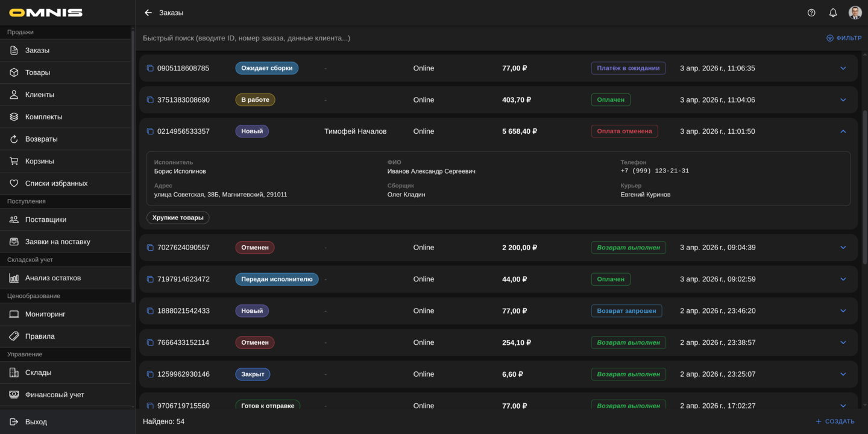Viewport: 868px width, 434px height.
Task: Click the СОЗДАТЬ create button
Action: pos(835,421)
